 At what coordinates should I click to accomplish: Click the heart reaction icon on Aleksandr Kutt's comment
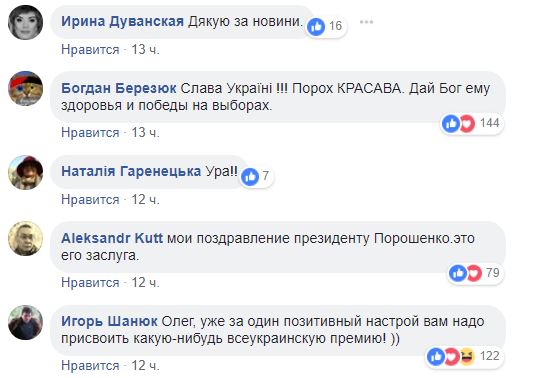pyautogui.click(x=474, y=273)
